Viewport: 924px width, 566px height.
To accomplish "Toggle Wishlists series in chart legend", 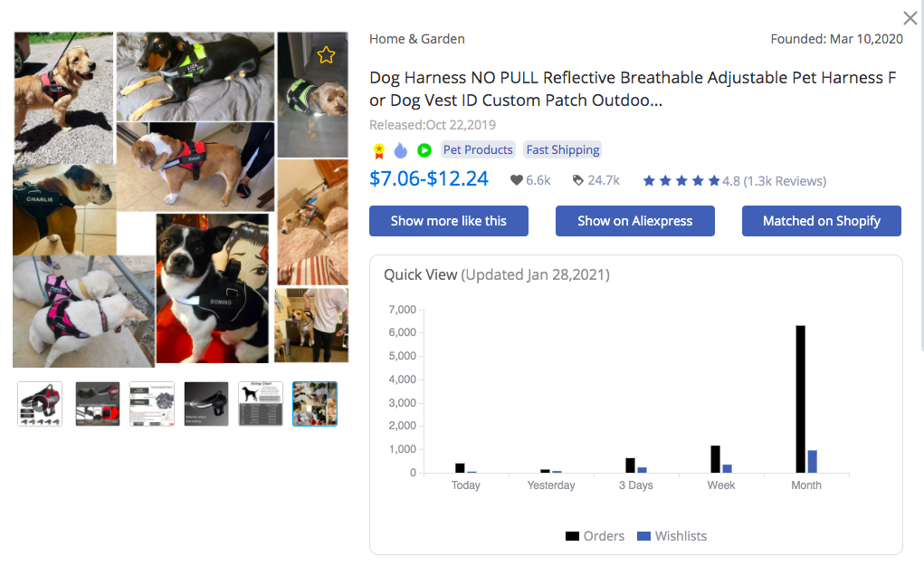I will pos(672,536).
